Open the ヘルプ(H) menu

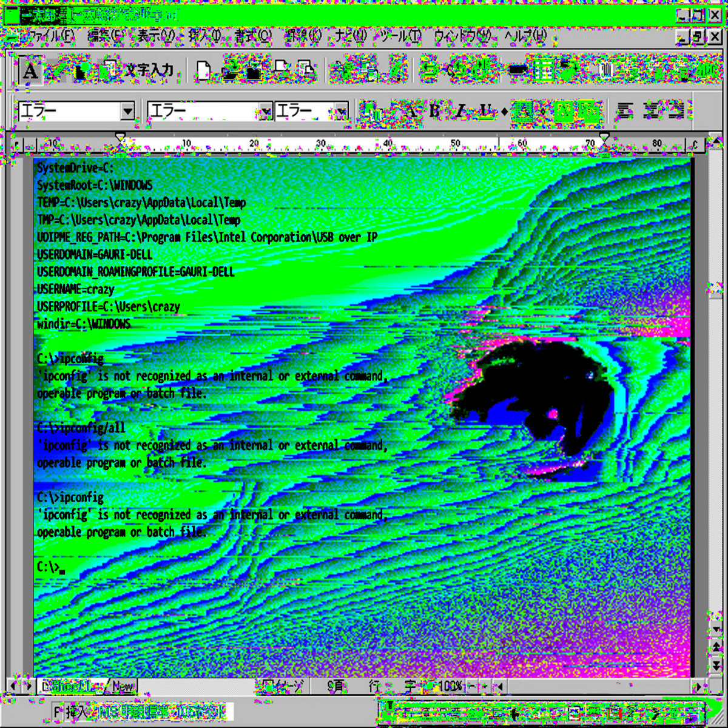pos(525,36)
